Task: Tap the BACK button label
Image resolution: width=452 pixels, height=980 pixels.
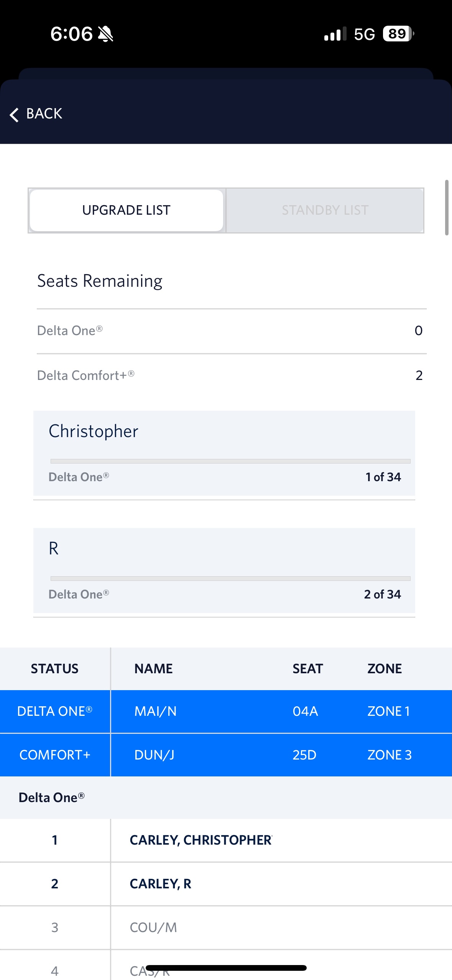Action: tap(44, 114)
